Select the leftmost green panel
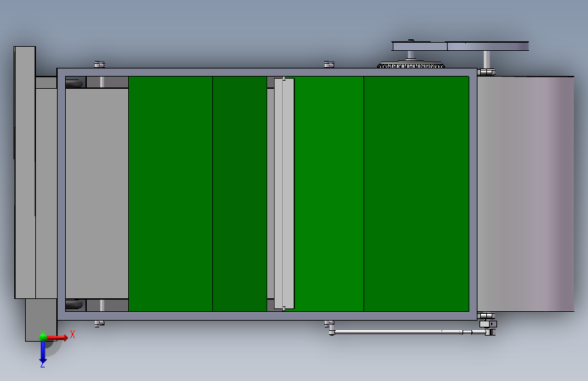Viewport: 588px width, 381px height. point(171,193)
